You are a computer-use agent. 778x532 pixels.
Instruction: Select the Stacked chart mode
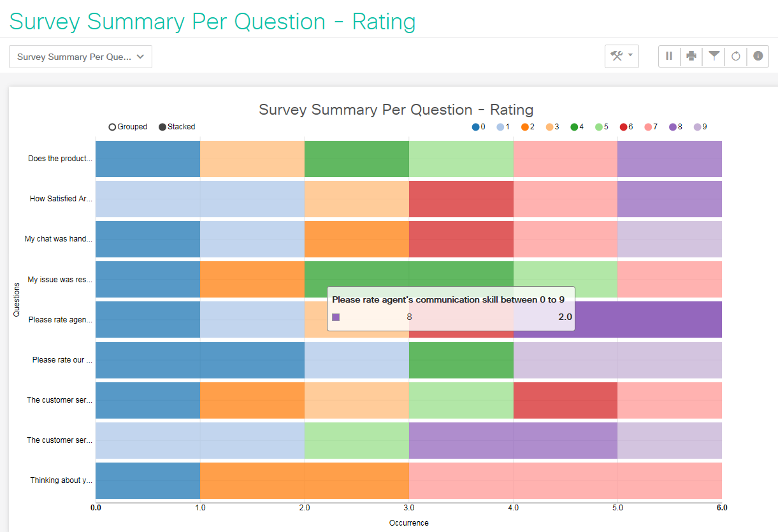162,127
